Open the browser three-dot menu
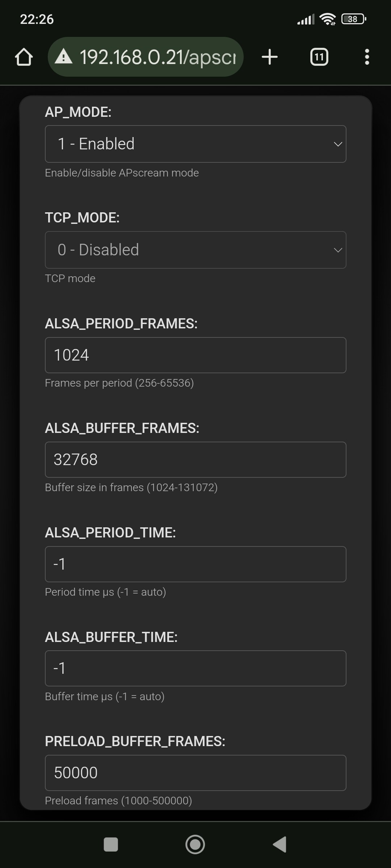391x868 pixels. coord(367,57)
